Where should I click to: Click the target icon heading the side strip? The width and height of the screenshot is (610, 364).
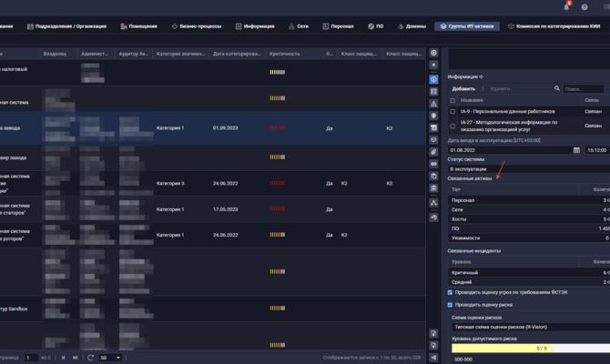(433, 53)
